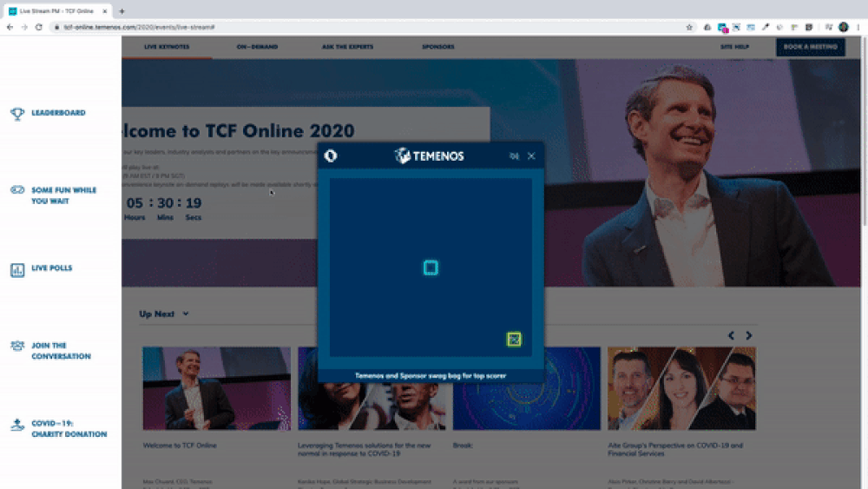Mute the game sound

(514, 156)
